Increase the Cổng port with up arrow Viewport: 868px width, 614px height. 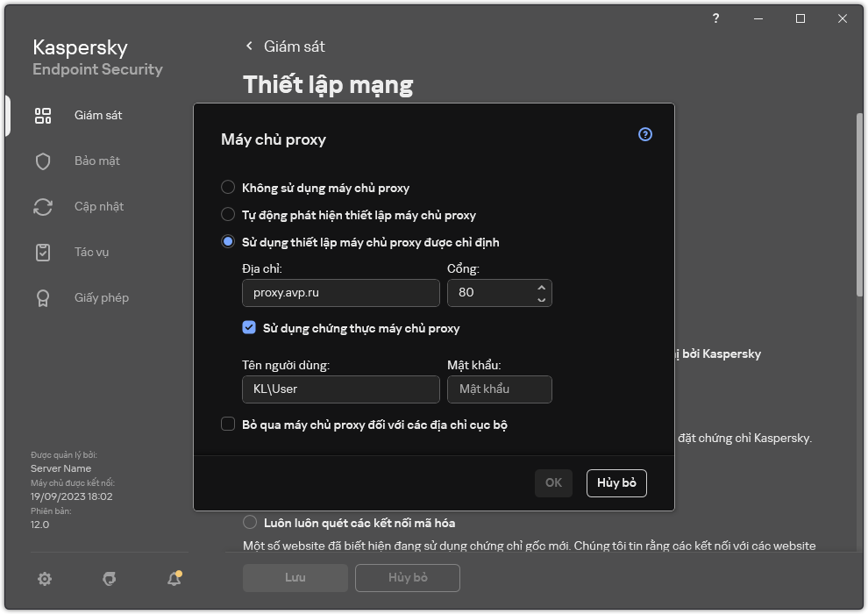coord(542,287)
